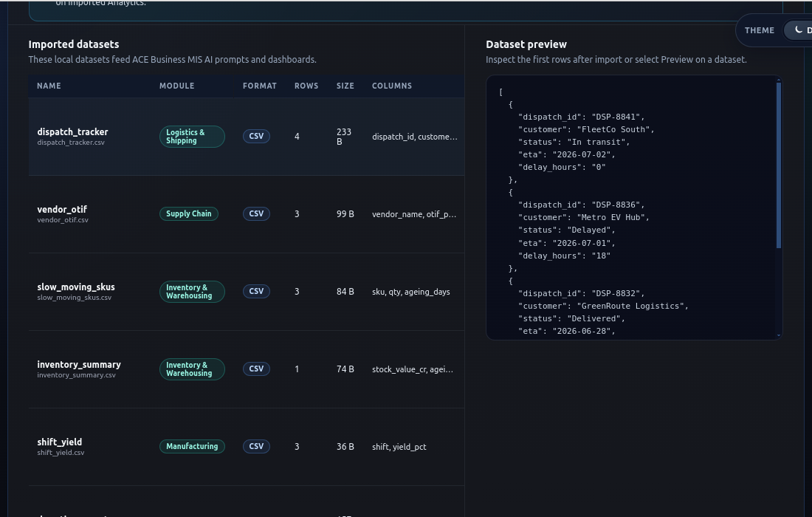The height and width of the screenshot is (517, 812).
Task: Click "customer": "Metro EV Hub" preview line
Action: [x=584, y=218]
